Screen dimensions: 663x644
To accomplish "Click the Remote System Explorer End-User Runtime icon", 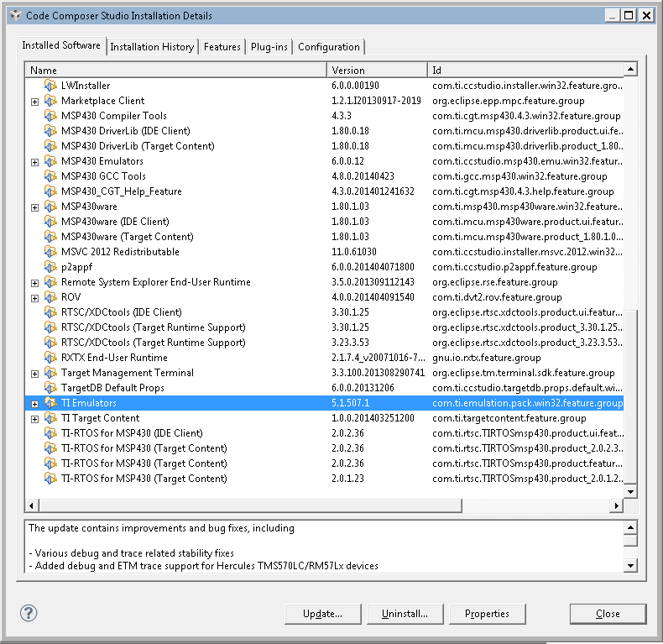I will click(50, 282).
